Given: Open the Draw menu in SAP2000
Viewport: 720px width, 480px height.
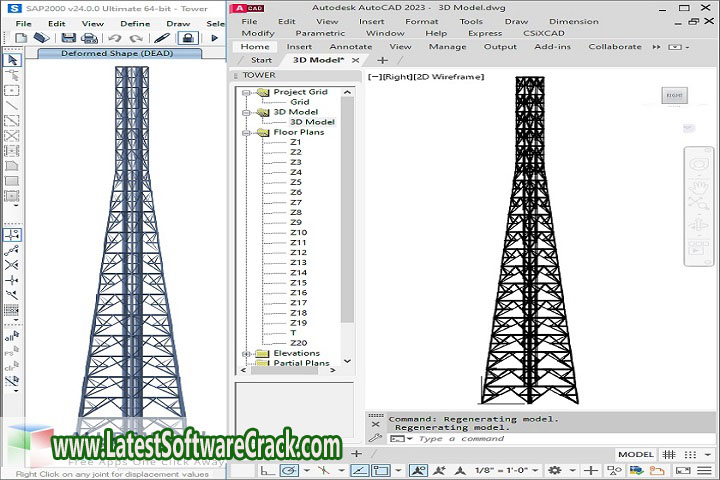Looking at the screenshot, I should tap(178, 23).
